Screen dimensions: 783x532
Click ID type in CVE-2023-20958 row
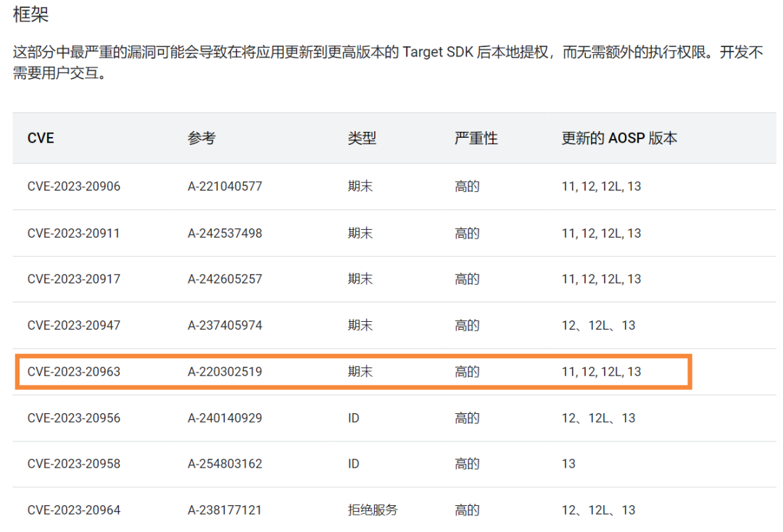tap(354, 464)
